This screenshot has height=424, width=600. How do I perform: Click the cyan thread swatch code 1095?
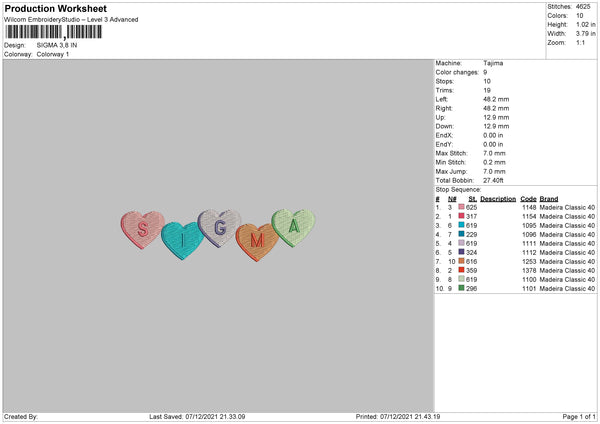click(x=461, y=225)
